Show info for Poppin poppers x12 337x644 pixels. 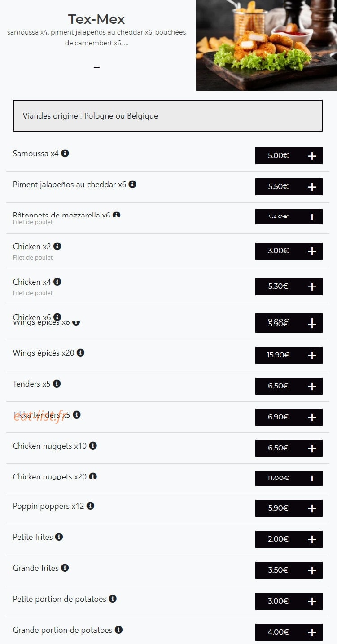[x=90, y=506]
